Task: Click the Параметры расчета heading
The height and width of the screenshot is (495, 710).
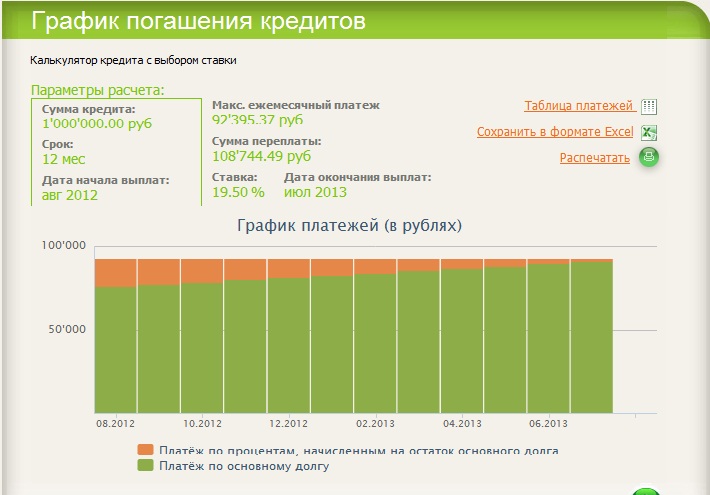Action: (97, 90)
